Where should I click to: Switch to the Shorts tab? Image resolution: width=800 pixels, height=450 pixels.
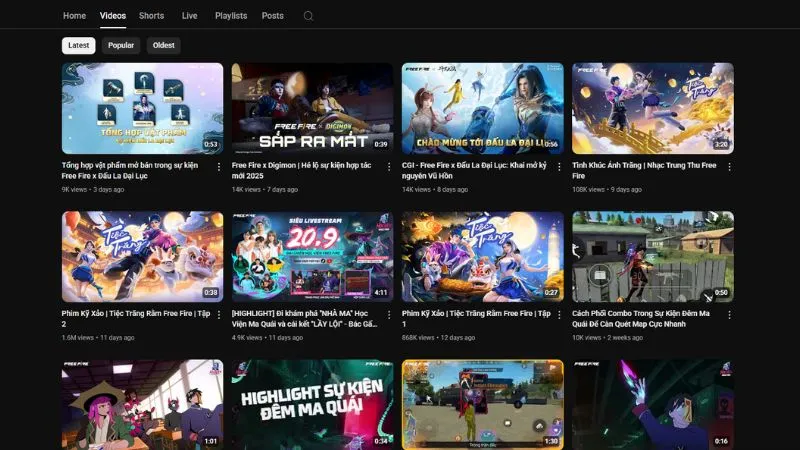tap(152, 16)
